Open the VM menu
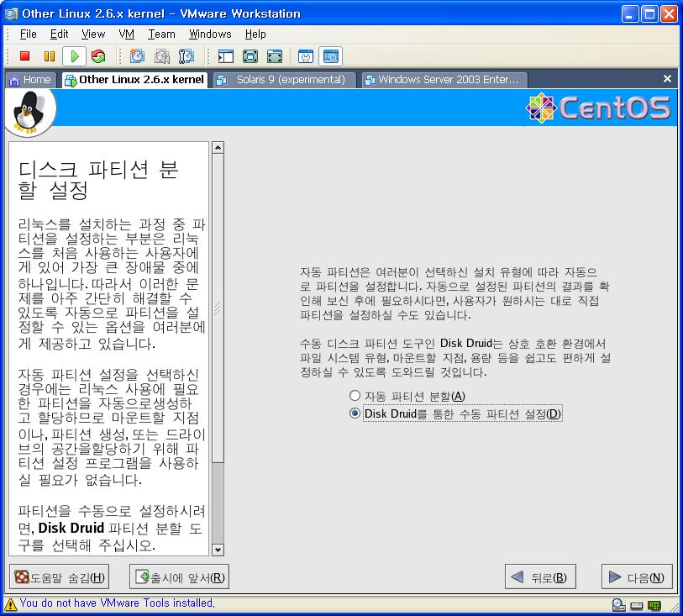 (126, 34)
